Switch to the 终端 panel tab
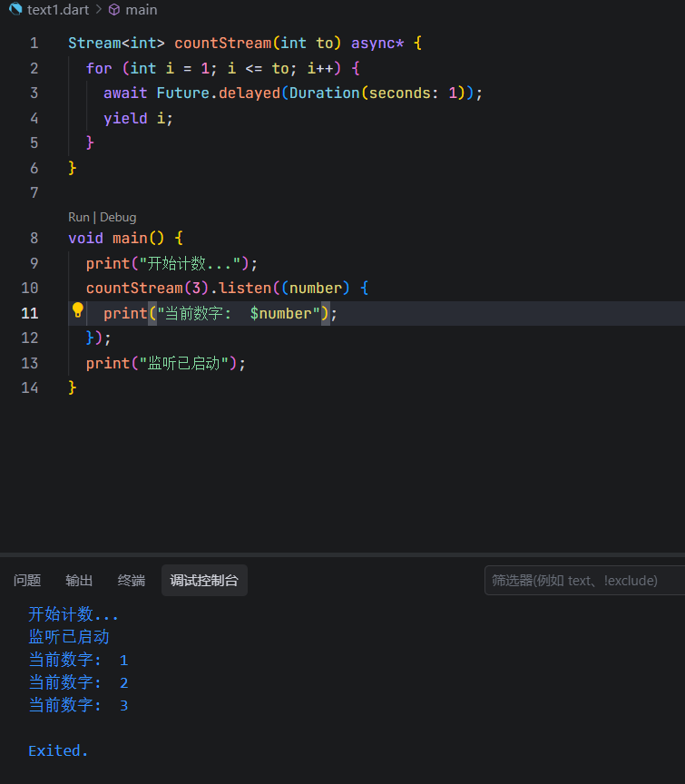Image resolution: width=685 pixels, height=784 pixels. (131, 580)
